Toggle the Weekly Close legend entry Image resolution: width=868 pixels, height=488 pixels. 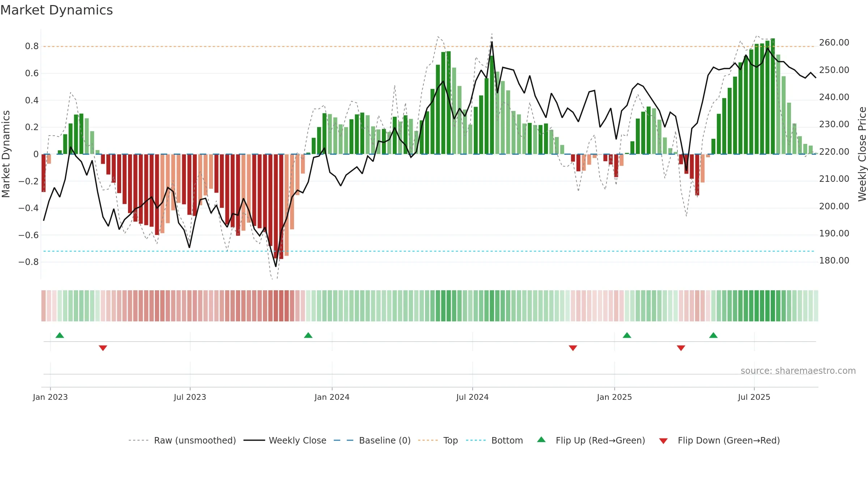coord(285,440)
